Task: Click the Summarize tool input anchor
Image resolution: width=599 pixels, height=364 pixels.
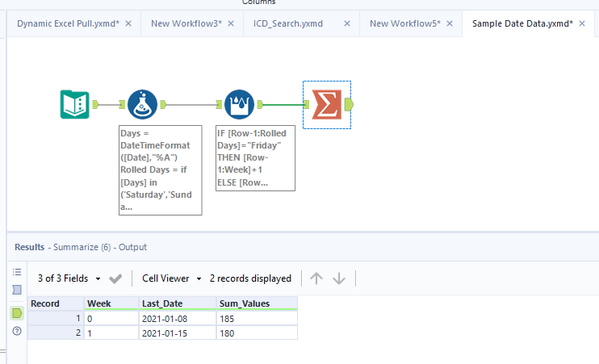Action: [x=307, y=104]
